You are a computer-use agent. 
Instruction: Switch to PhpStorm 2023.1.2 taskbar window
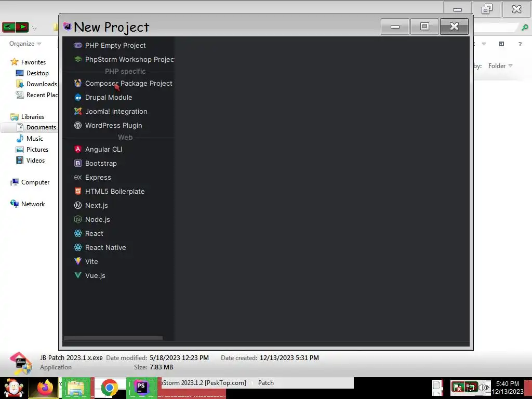point(204,383)
